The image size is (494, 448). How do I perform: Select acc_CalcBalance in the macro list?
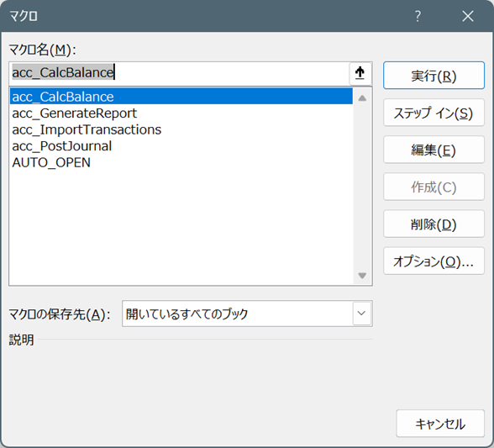[181, 97]
